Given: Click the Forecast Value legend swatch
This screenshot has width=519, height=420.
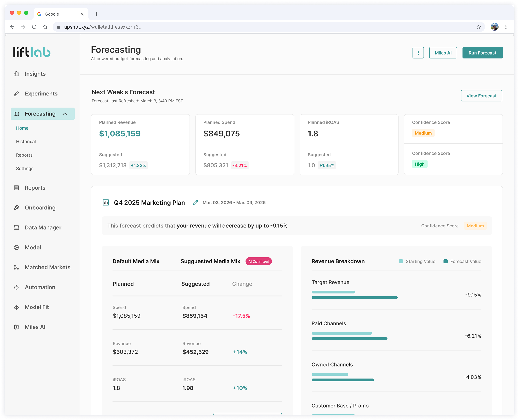Looking at the screenshot, I should tap(445, 261).
